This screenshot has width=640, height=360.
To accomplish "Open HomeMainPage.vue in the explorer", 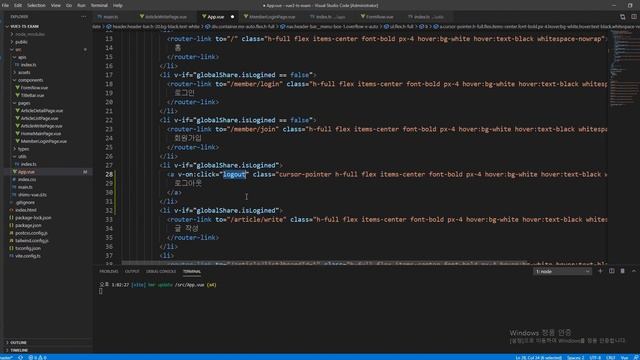I will pos(41,133).
